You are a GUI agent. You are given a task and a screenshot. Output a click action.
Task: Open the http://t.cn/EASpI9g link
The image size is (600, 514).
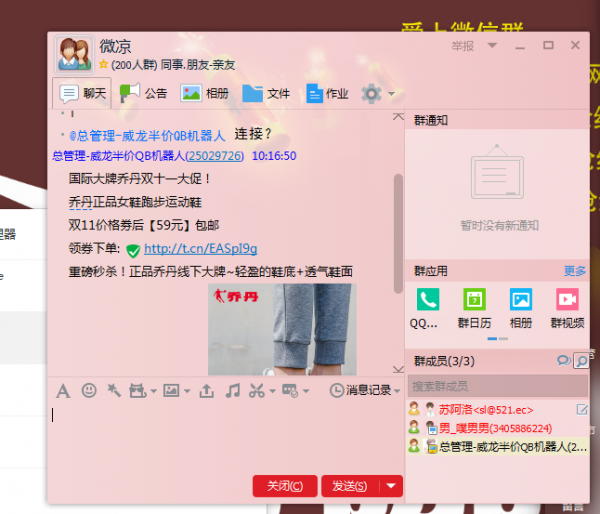(201, 249)
